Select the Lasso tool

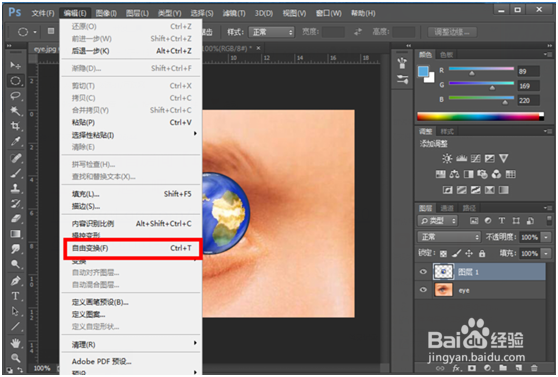click(15, 96)
